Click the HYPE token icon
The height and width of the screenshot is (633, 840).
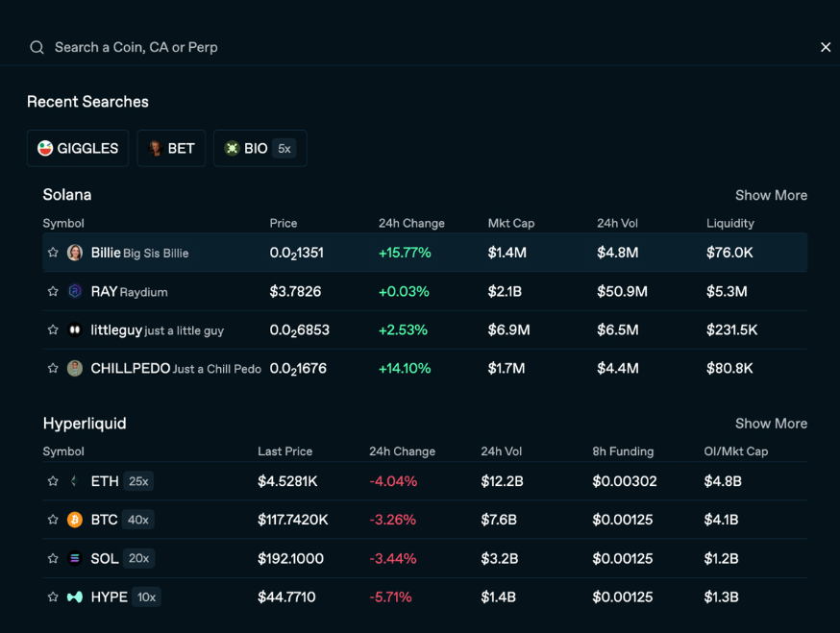click(x=75, y=596)
